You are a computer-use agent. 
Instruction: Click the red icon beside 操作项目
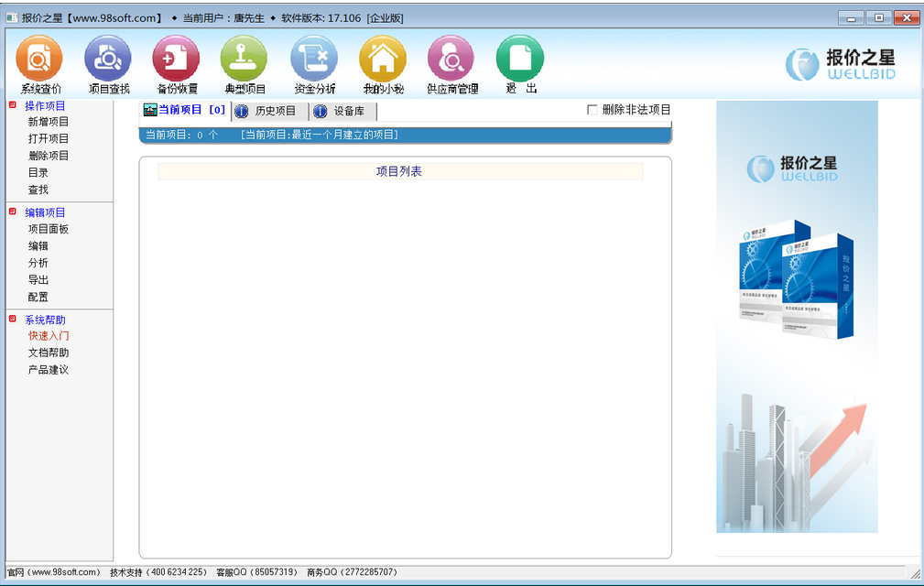13,104
